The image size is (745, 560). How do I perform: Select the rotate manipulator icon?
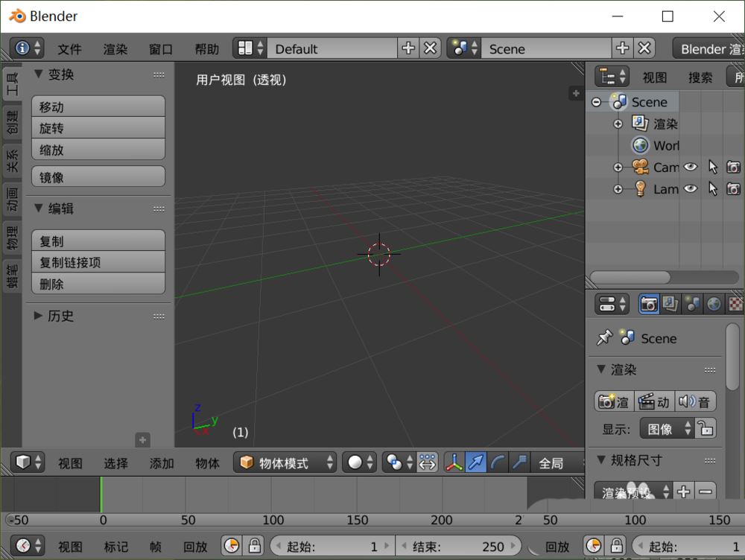497,462
